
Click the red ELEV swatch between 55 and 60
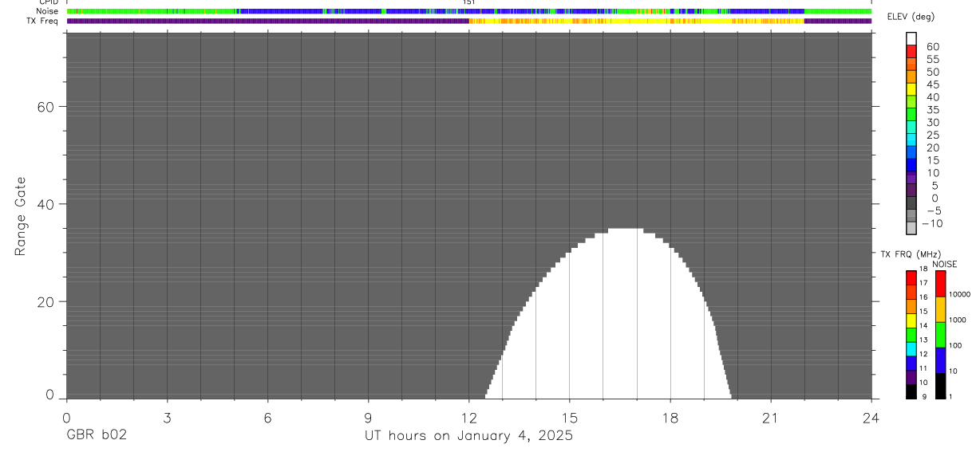point(911,52)
